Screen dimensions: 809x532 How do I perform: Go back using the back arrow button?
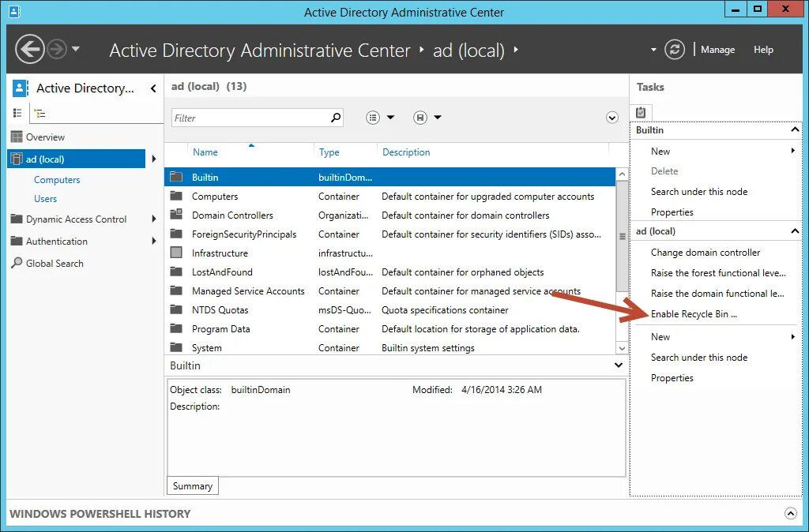click(x=29, y=50)
